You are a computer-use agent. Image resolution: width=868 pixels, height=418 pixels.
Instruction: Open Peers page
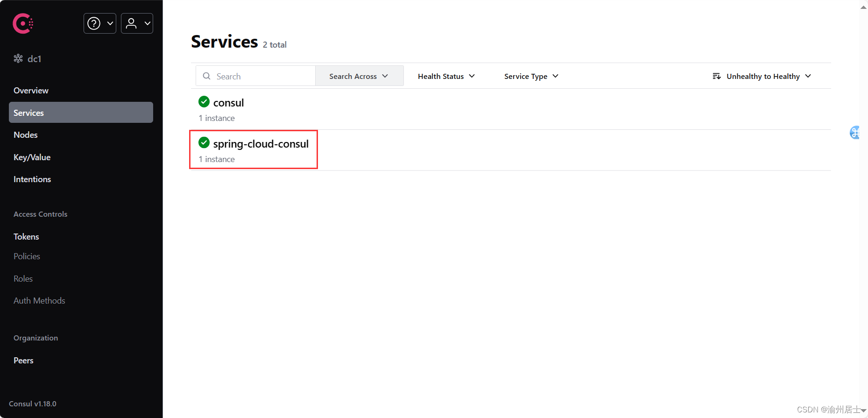[x=23, y=361]
